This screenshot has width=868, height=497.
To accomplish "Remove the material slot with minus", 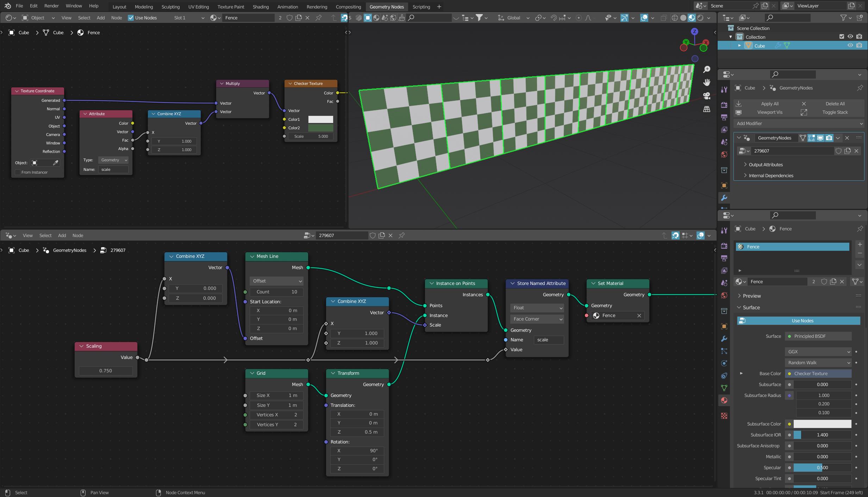I will pyautogui.click(x=860, y=253).
